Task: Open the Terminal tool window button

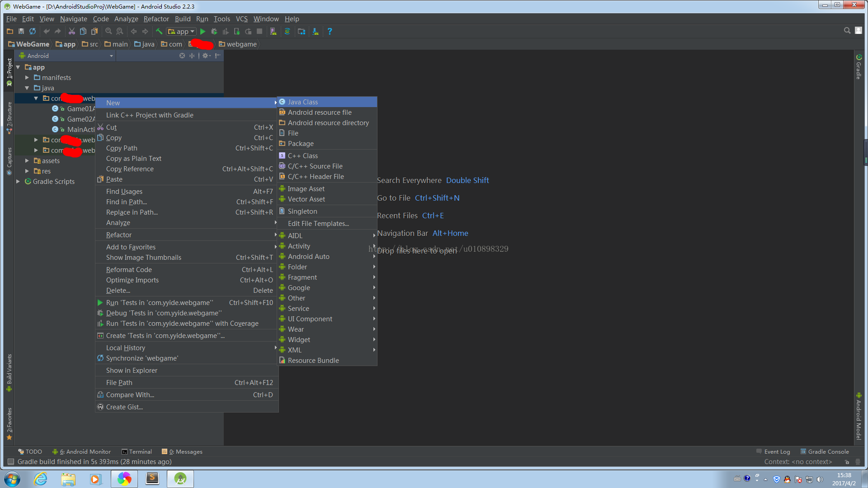Action: (137, 451)
